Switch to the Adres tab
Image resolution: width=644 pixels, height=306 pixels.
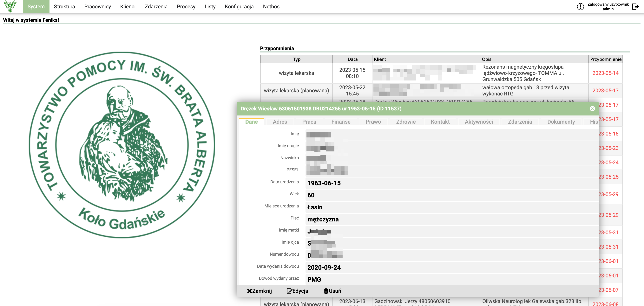click(x=280, y=122)
